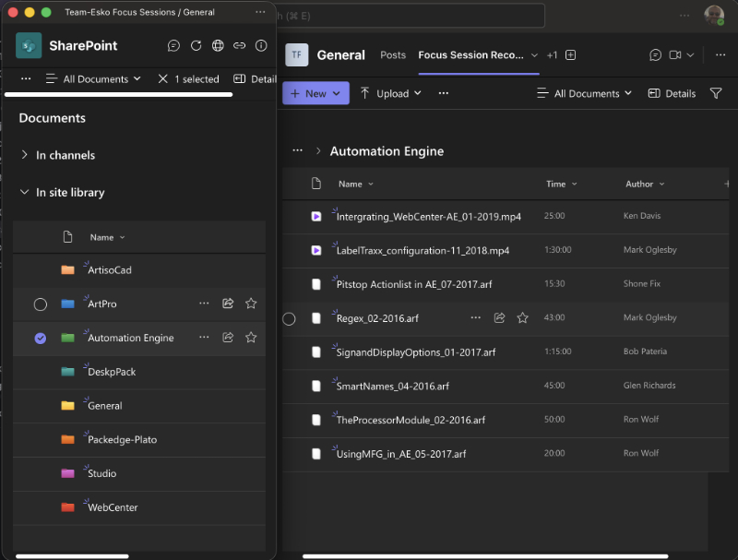
Task: Open ellipsis left of All Documents in SharePoint
Action: 26,78
